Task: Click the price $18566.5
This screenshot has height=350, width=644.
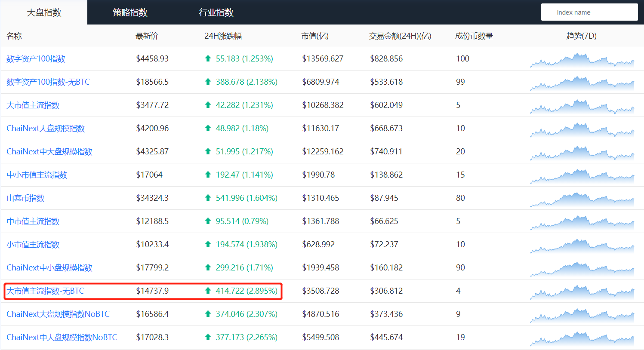Action: pos(152,82)
